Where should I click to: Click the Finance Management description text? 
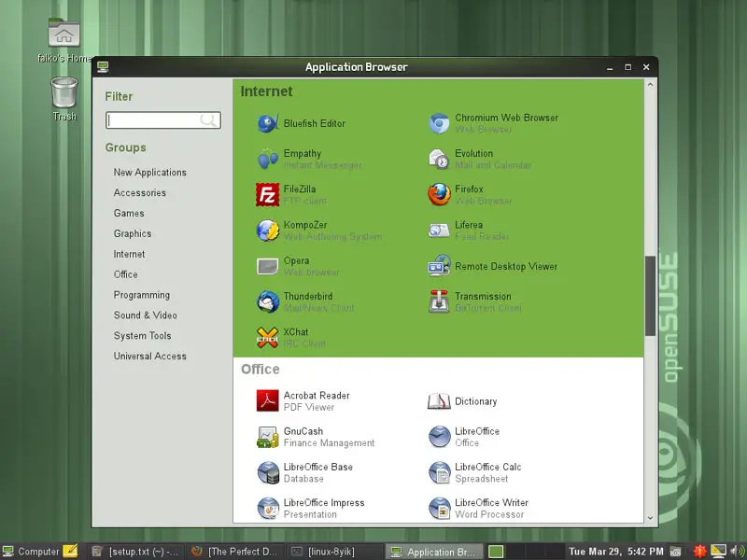[x=329, y=442]
